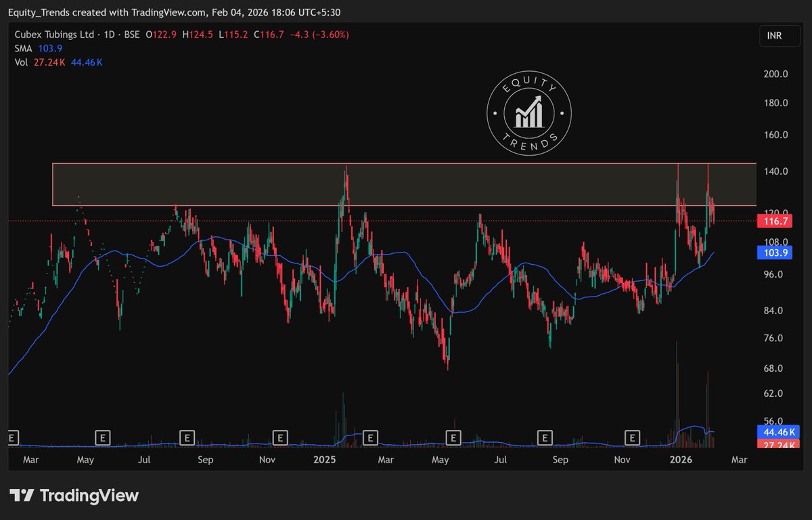
Task: Click the 140.0 price axis label
Action: pyautogui.click(x=775, y=172)
